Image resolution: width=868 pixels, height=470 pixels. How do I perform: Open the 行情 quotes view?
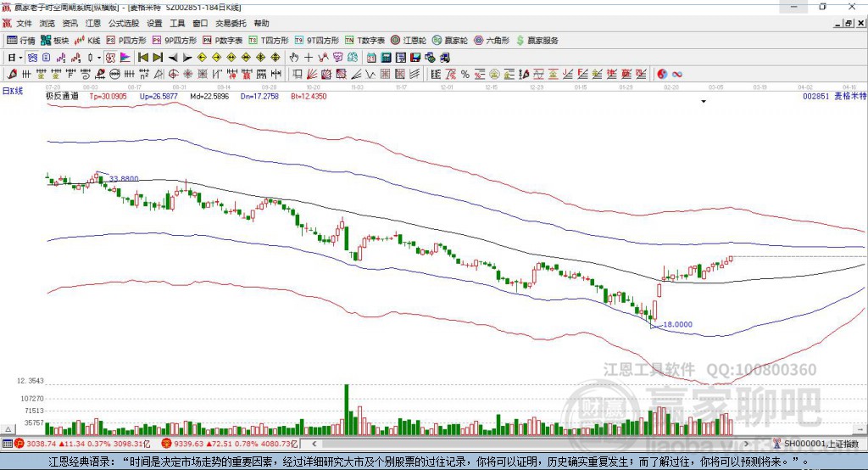(x=20, y=41)
